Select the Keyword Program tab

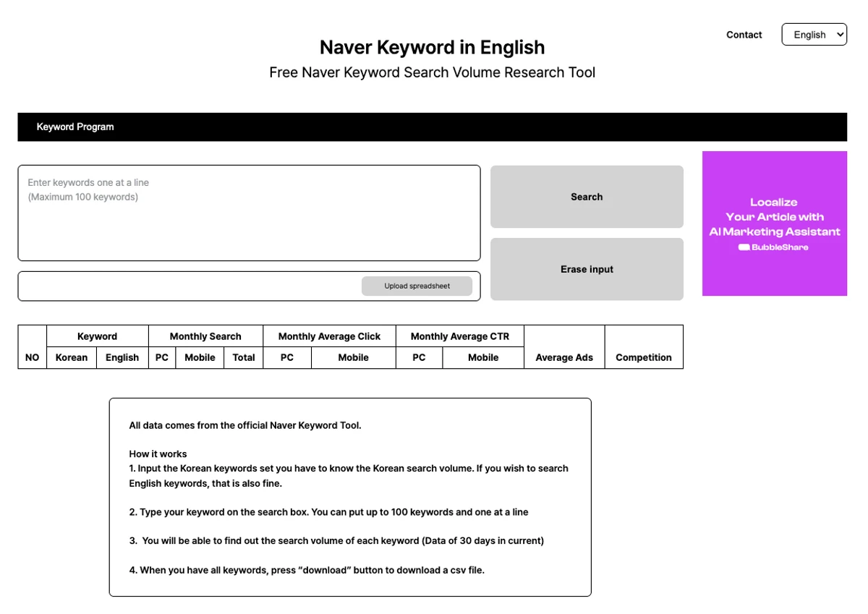pyautogui.click(x=75, y=127)
